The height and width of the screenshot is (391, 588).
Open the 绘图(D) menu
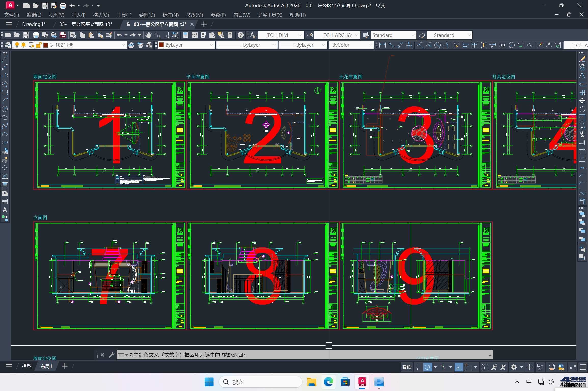coord(147,15)
